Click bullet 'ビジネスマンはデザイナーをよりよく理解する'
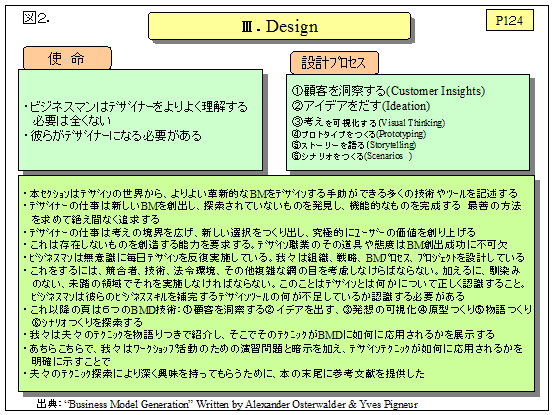The width and height of the screenshot is (553, 415). coord(136,106)
